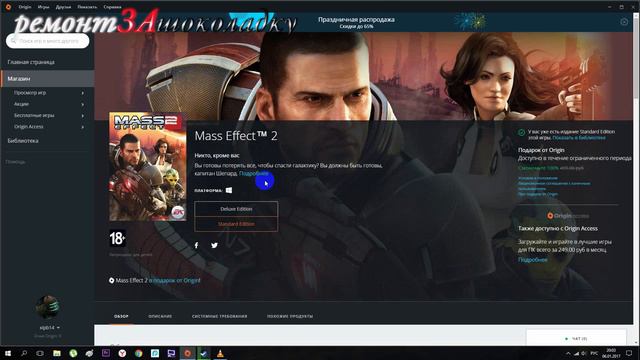Open the Чат panel
This screenshot has height=360, width=640.
[576, 338]
